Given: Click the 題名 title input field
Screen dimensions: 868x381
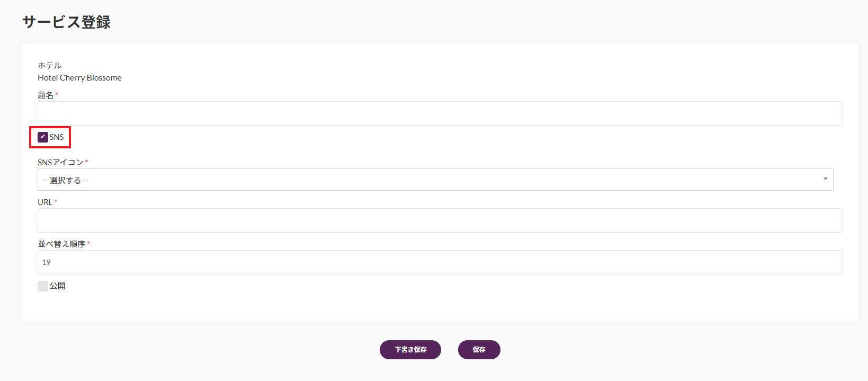Looking at the screenshot, I should tap(440, 113).
